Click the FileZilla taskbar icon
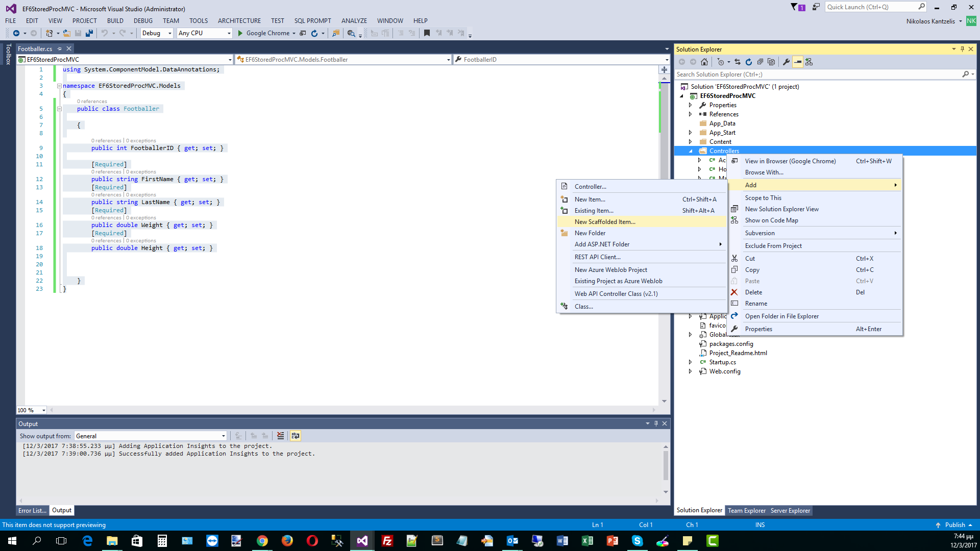980x551 pixels. point(387,541)
